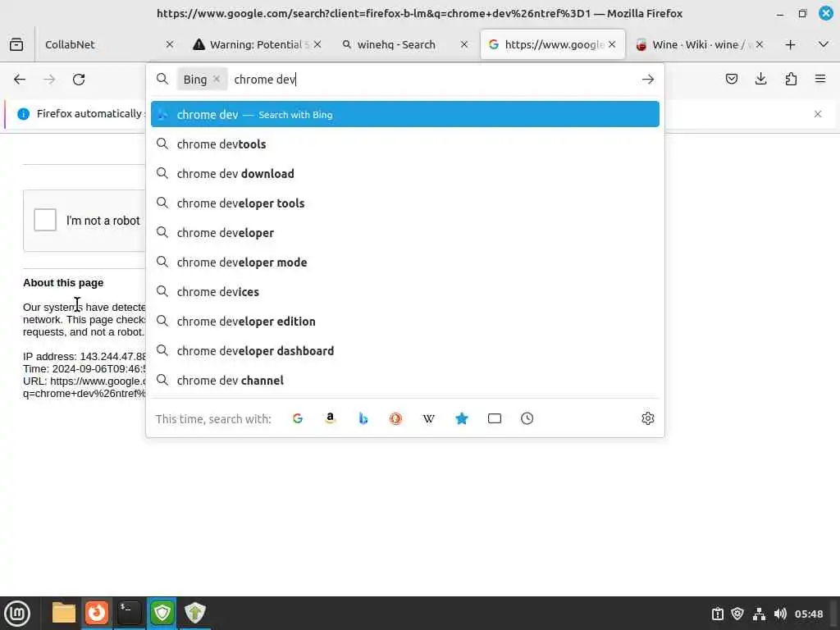Choose suggestion chrome developer dashboard

(x=405, y=350)
